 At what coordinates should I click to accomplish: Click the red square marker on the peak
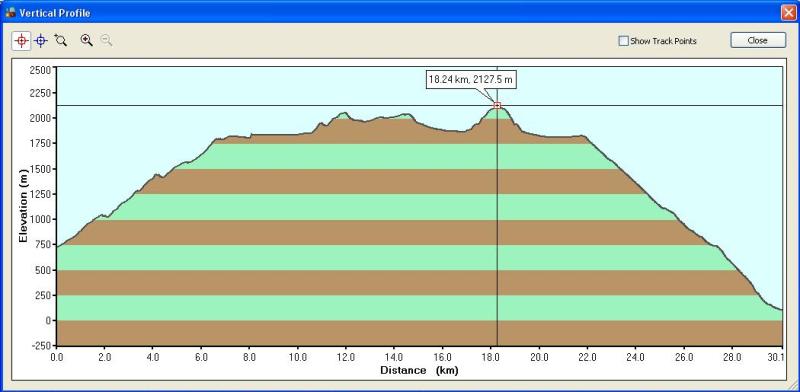coord(497,106)
